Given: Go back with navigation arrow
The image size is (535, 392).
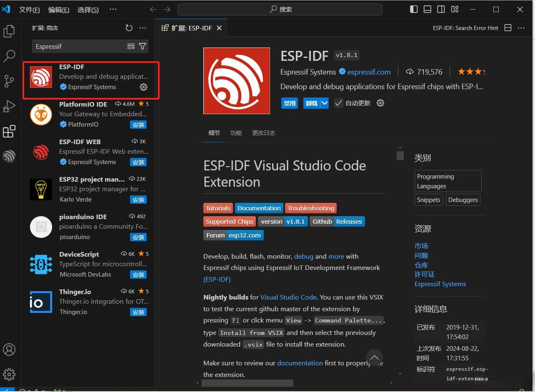Looking at the screenshot, I should (153, 9).
